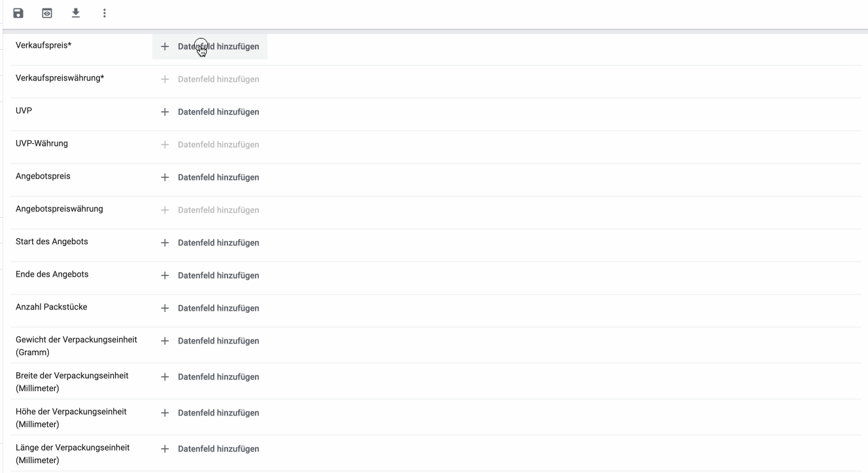Add data field for Verkaufspreis
The image size is (868, 473).
coord(210,47)
